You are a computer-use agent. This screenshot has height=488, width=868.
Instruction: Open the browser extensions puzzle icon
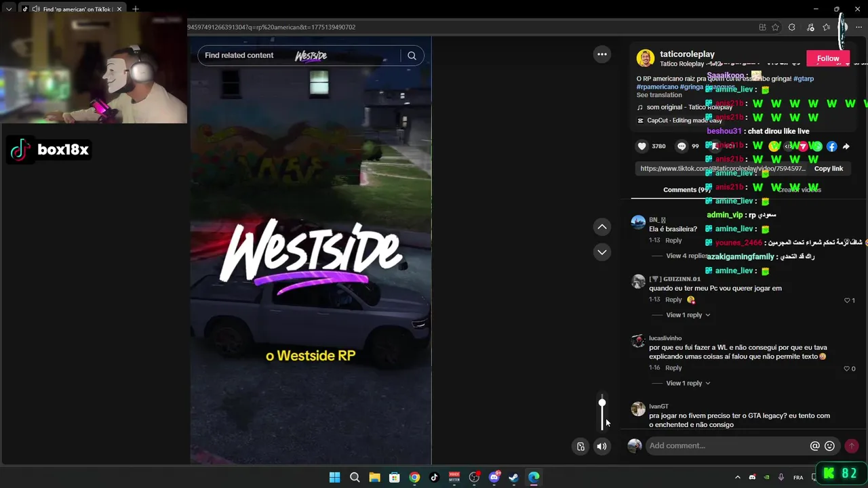(x=791, y=27)
